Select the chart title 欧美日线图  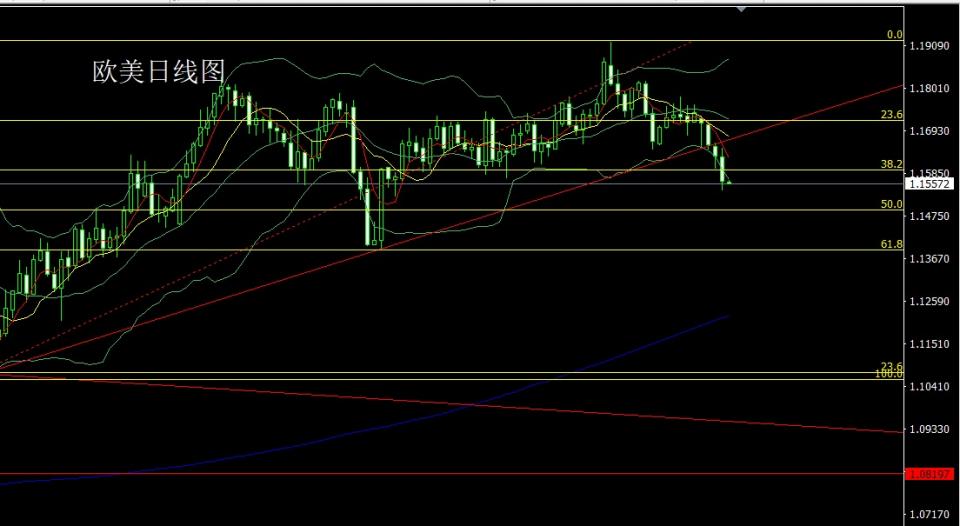point(158,71)
